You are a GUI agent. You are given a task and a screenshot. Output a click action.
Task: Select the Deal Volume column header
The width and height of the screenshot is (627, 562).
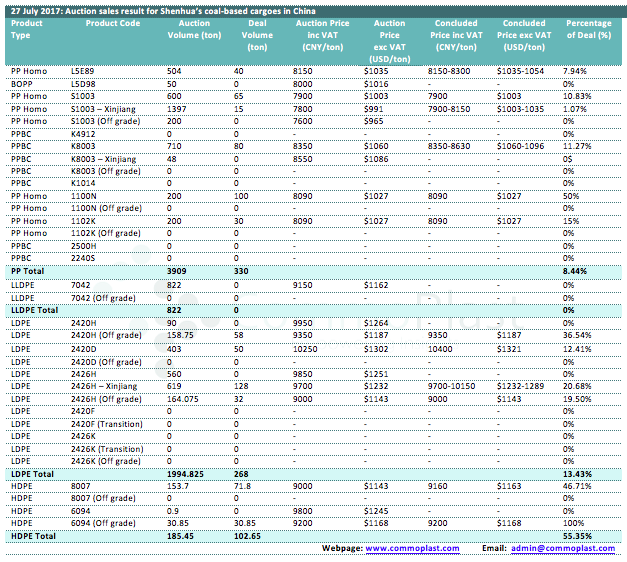click(x=258, y=40)
